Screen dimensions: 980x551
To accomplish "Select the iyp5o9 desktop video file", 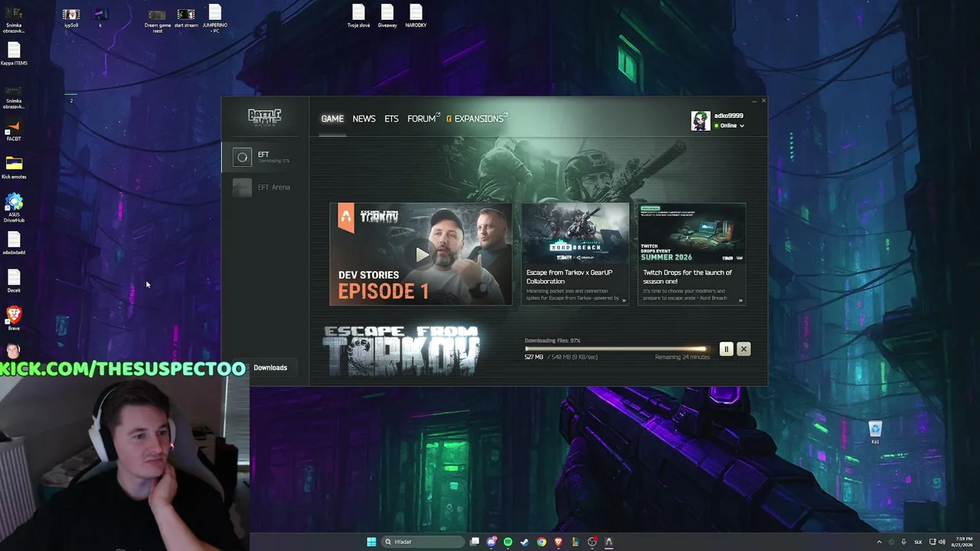I will [x=71, y=18].
